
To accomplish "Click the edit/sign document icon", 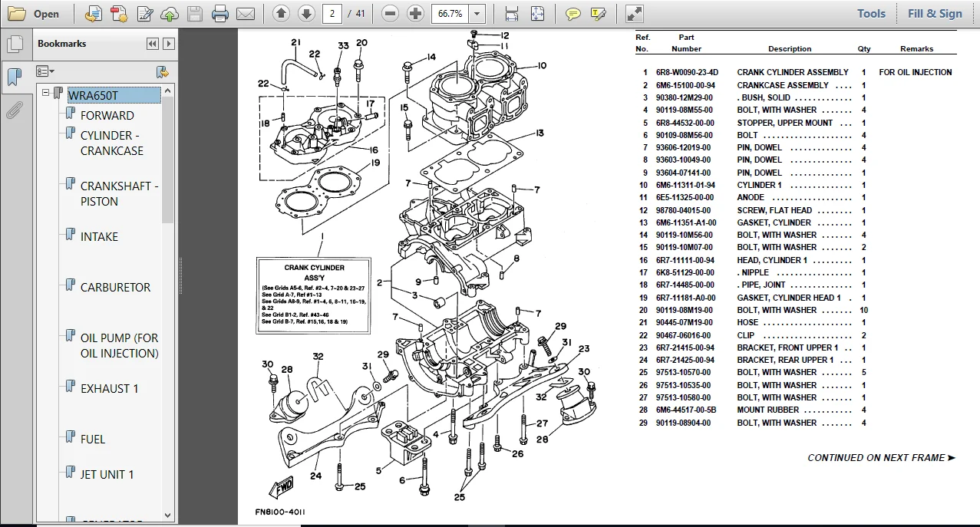I will point(144,14).
